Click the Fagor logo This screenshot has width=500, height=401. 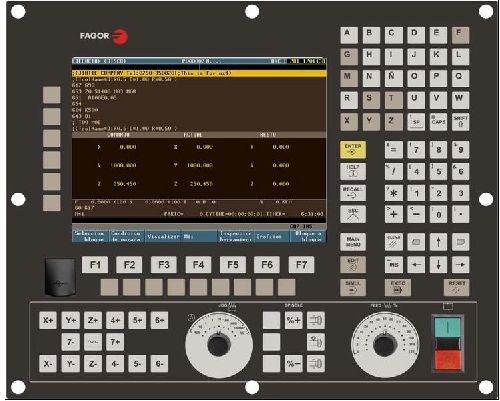(104, 36)
